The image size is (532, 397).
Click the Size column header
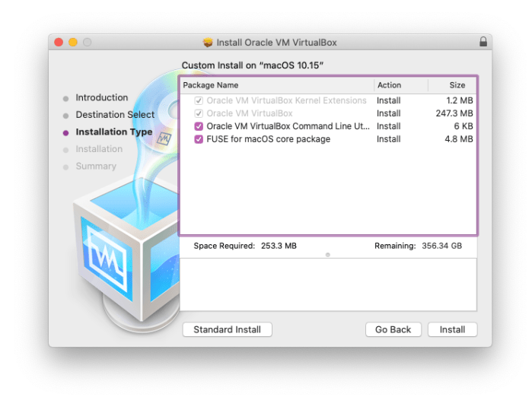[x=453, y=85]
